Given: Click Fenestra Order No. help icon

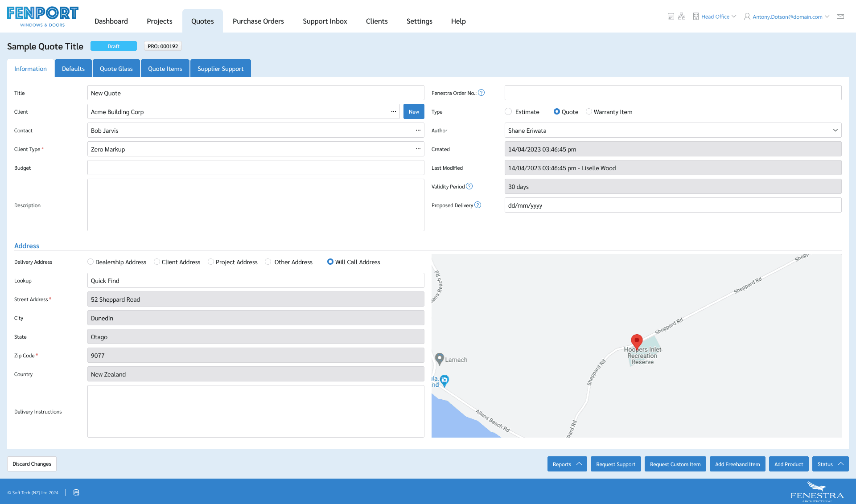Looking at the screenshot, I should [481, 93].
